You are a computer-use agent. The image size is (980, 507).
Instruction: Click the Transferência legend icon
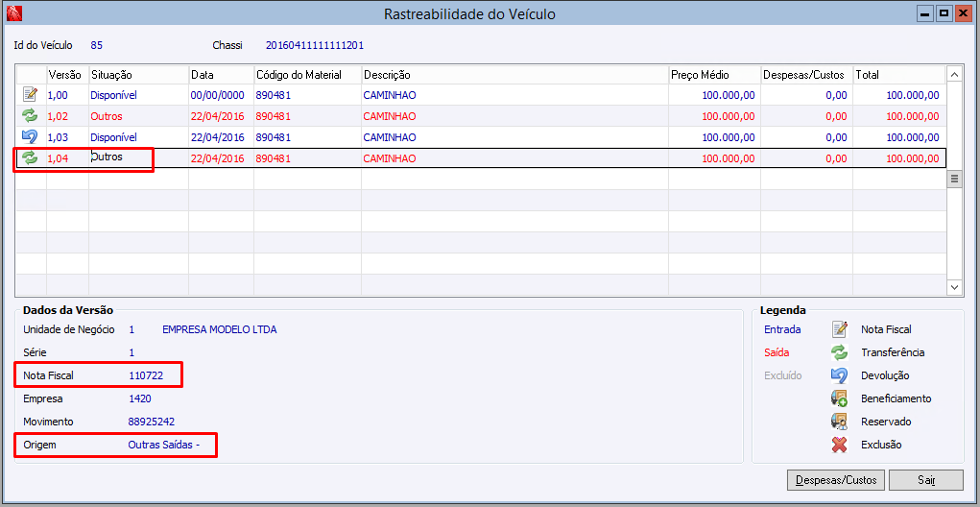[839, 352]
